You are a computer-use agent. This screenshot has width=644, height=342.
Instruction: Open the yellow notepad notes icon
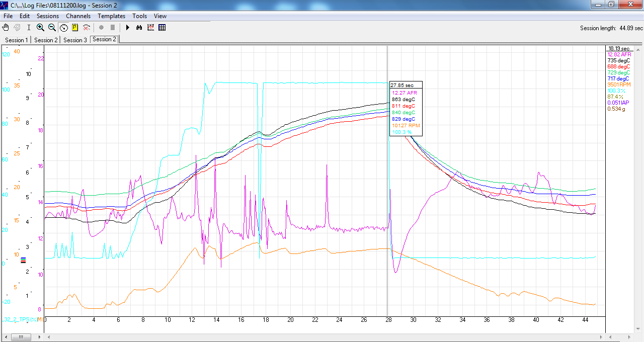click(75, 28)
